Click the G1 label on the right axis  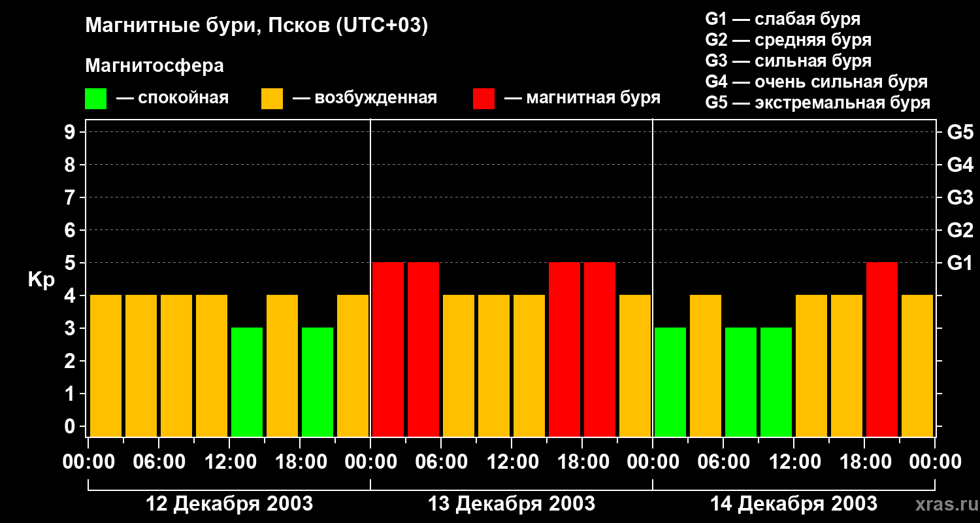click(960, 263)
